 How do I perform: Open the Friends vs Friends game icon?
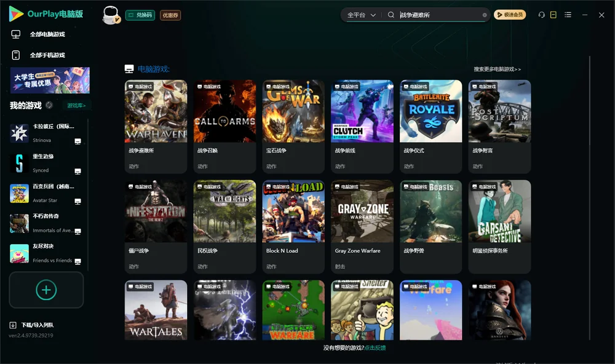coord(19,253)
